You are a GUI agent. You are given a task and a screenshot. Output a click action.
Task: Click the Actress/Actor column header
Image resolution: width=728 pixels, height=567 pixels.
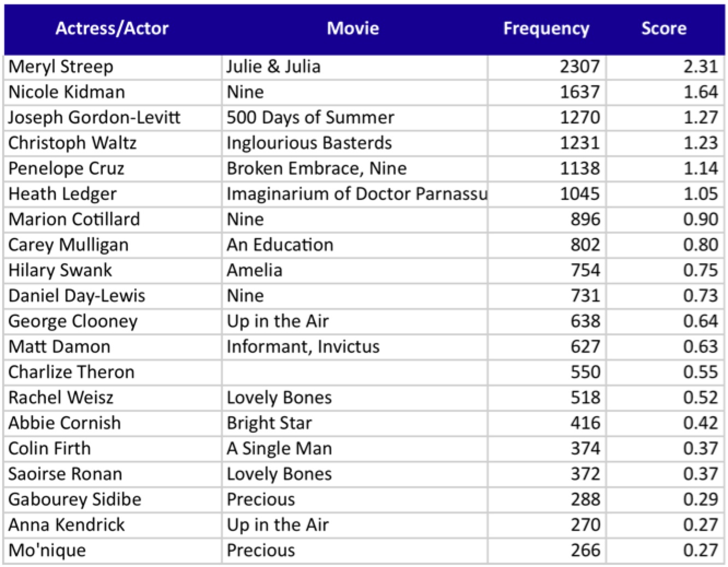112,28
